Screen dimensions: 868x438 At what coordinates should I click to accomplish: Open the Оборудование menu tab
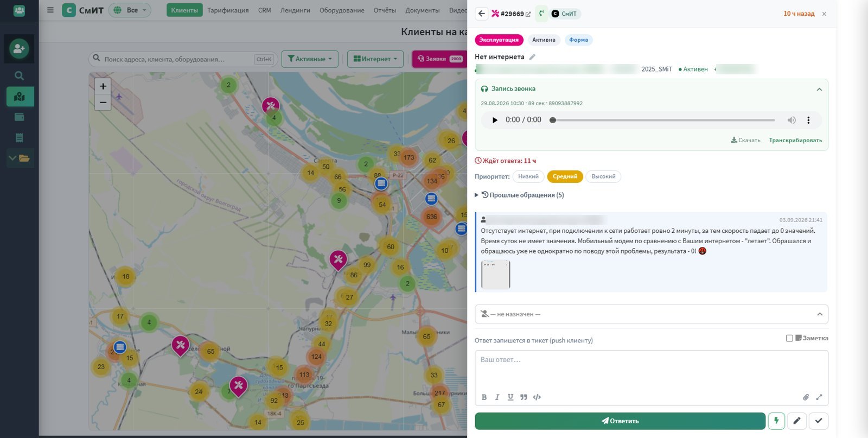click(x=342, y=10)
